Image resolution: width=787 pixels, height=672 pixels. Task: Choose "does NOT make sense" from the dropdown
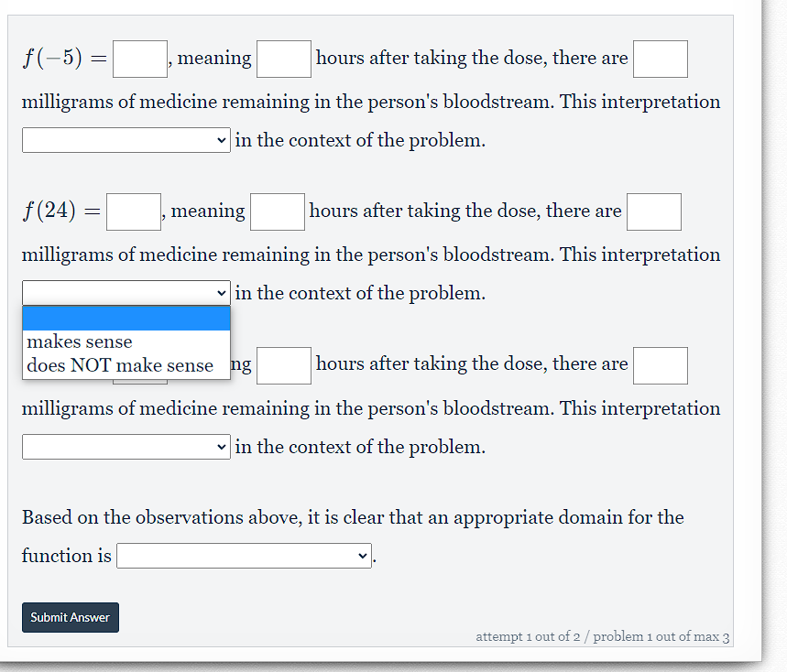[x=126, y=365]
